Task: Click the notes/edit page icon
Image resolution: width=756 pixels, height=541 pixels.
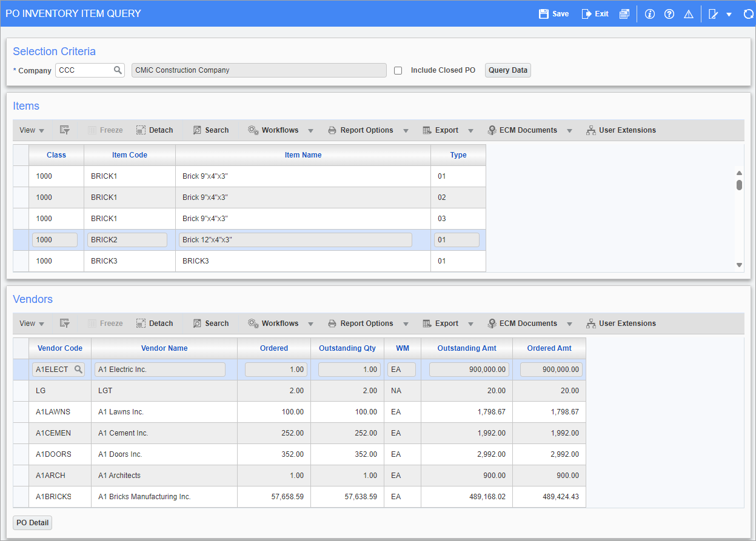Action: click(x=714, y=14)
